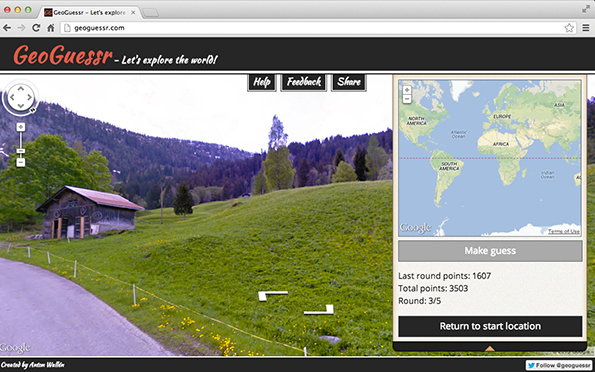Collapse the map panel with orange arrow
Image resolution: width=595 pixels, height=372 pixels.
[x=490, y=348]
